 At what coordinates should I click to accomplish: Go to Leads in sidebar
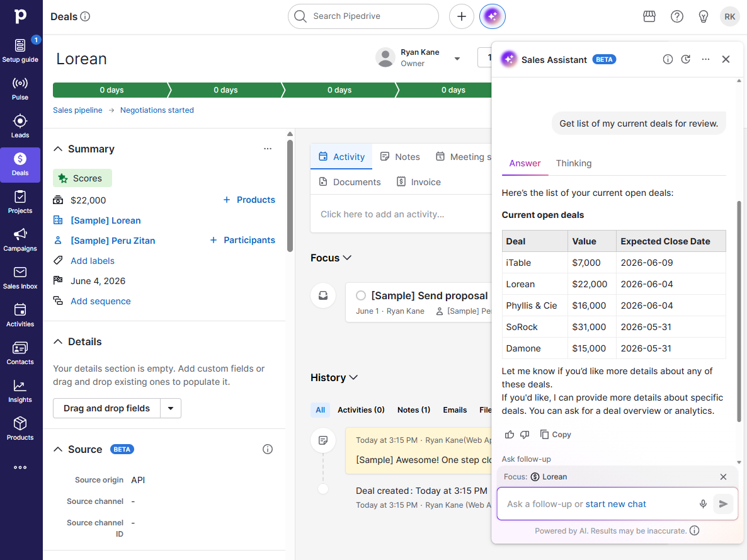(20, 126)
